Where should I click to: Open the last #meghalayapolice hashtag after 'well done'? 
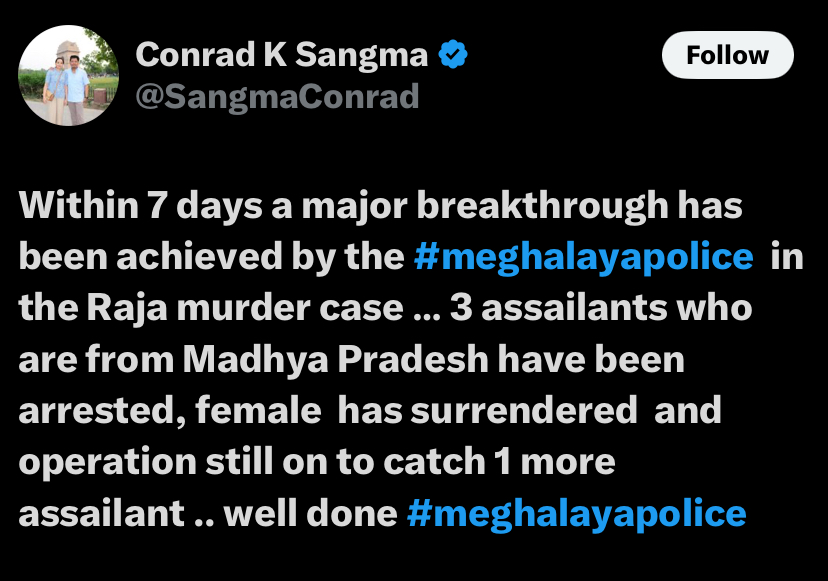tap(577, 514)
